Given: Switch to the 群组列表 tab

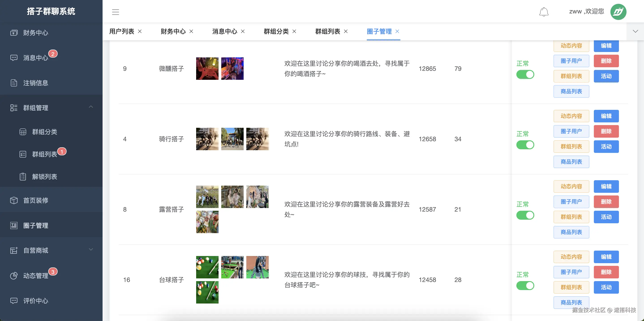Looking at the screenshot, I should coord(328,32).
